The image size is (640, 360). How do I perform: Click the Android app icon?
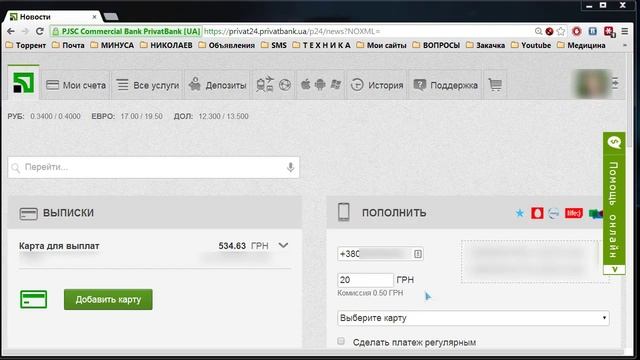320,84
